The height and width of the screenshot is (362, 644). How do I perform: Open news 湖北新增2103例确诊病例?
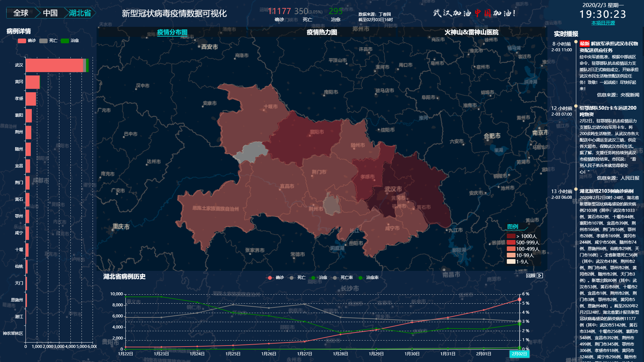point(606,191)
